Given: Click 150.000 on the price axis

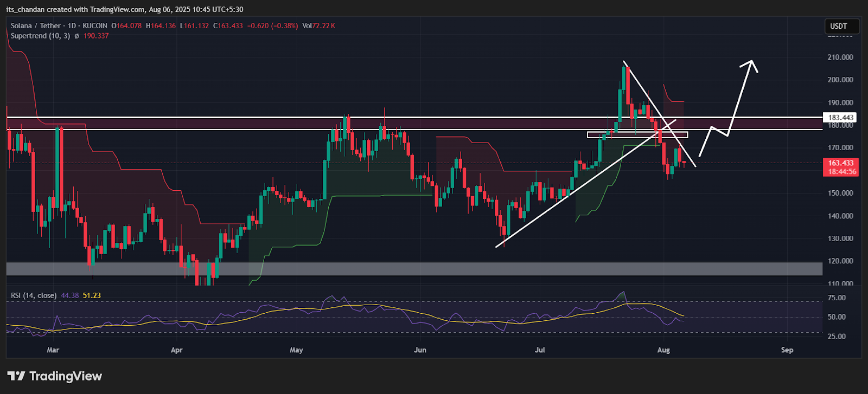Looking at the screenshot, I should pos(840,193).
